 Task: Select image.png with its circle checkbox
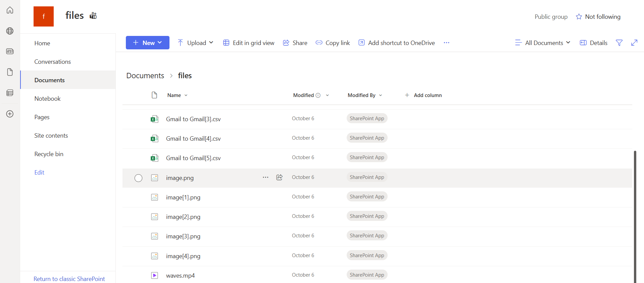tap(138, 178)
